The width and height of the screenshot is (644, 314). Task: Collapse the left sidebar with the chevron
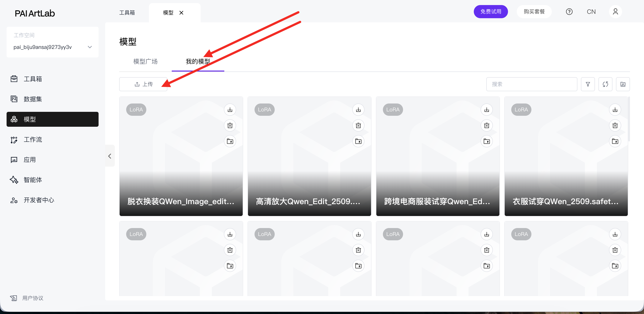[110, 156]
